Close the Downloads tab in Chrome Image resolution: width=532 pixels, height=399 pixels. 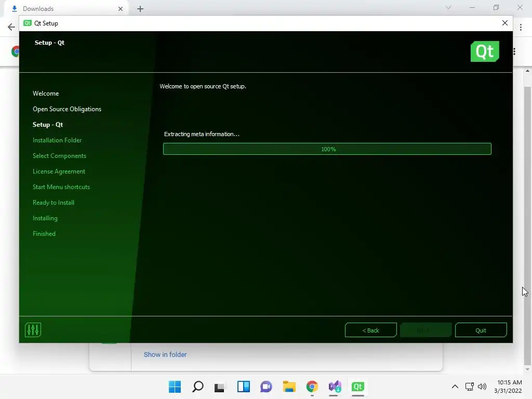(x=121, y=9)
